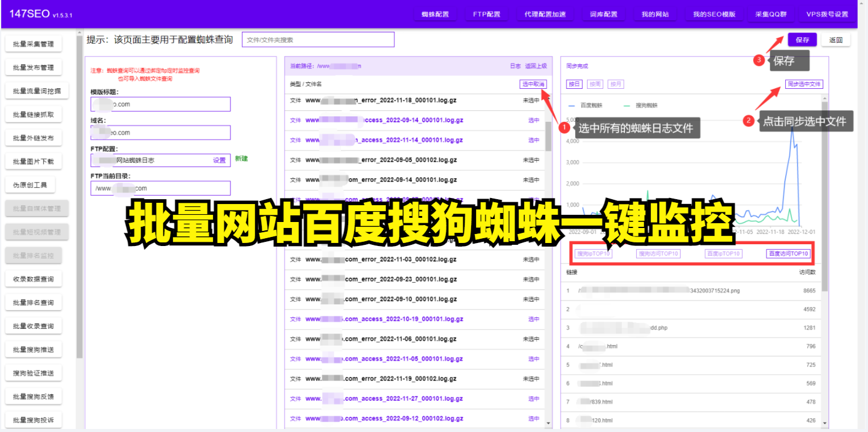Click the green 新建 link
The image size is (868, 432).
click(241, 158)
